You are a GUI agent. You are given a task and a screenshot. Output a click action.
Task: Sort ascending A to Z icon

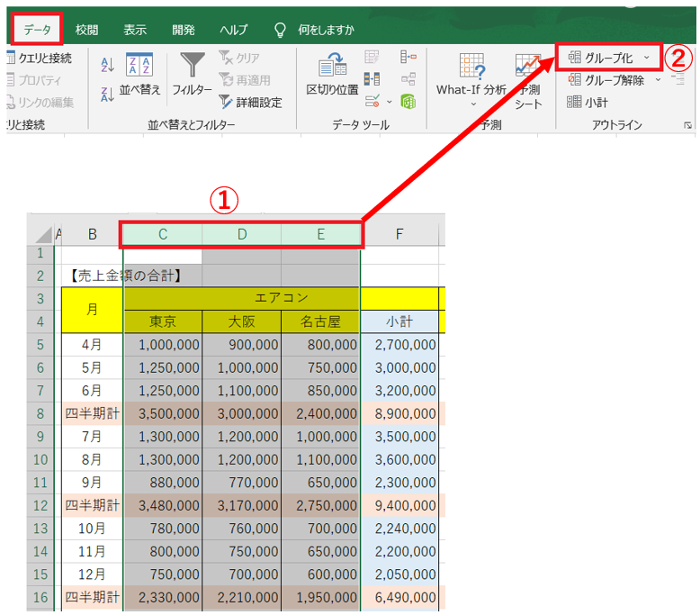point(108,65)
